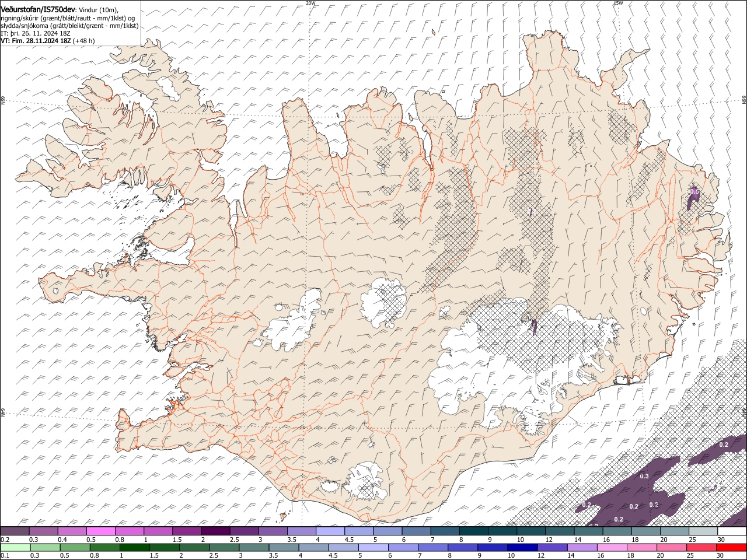Click lower legend swatch between 14 and 16
Viewport: 747px width, 560px height.
(582, 548)
